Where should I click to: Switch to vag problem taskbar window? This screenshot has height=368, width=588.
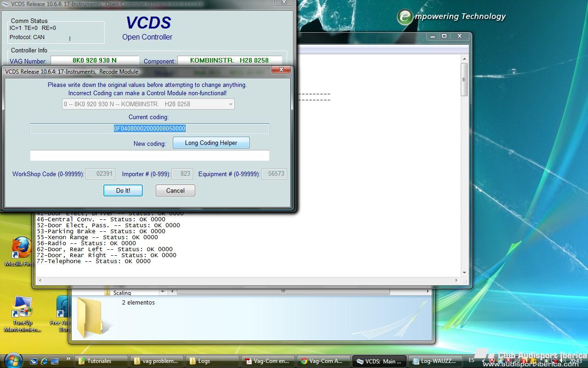click(157, 361)
